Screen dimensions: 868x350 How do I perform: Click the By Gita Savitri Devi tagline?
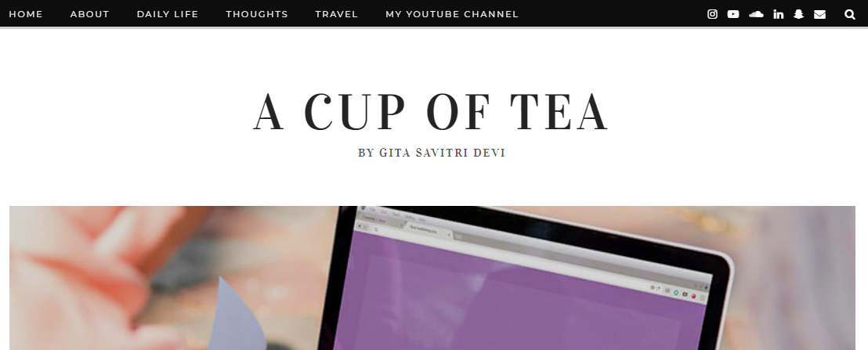click(432, 153)
